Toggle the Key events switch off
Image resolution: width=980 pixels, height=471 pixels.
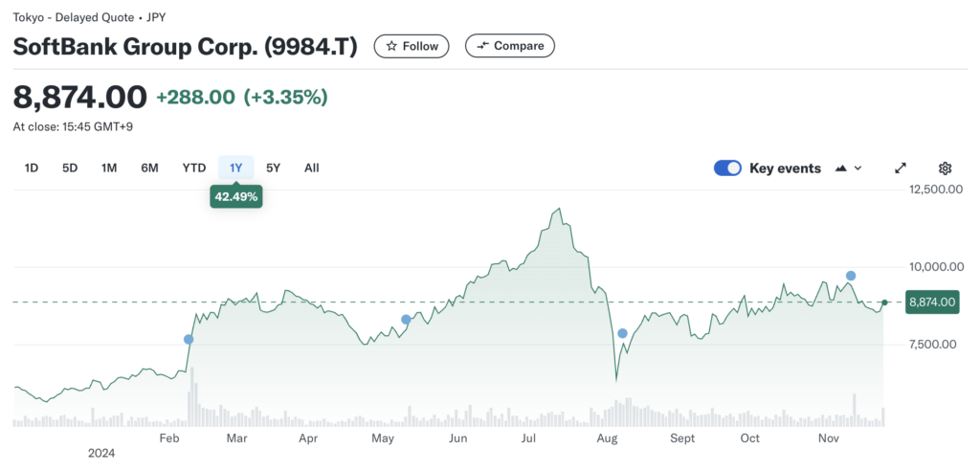tap(727, 168)
